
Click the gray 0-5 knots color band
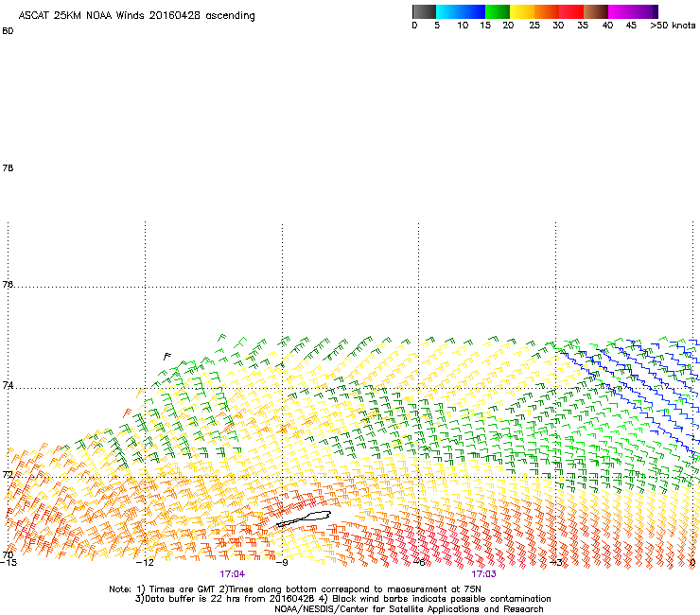tap(424, 11)
